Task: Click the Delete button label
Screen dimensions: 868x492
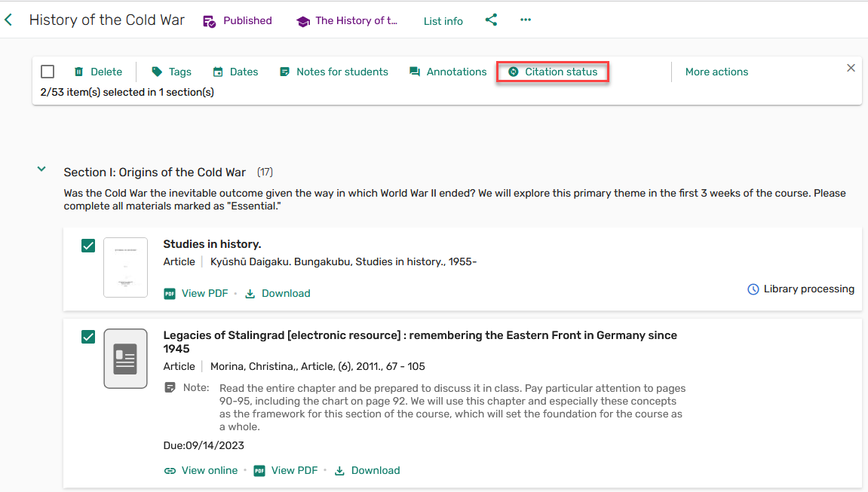Action: click(106, 72)
